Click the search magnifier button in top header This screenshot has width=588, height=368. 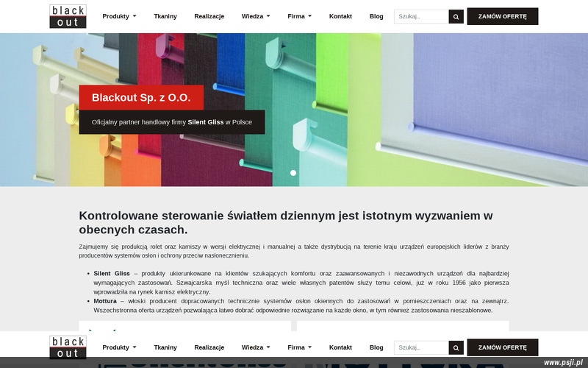[456, 16]
